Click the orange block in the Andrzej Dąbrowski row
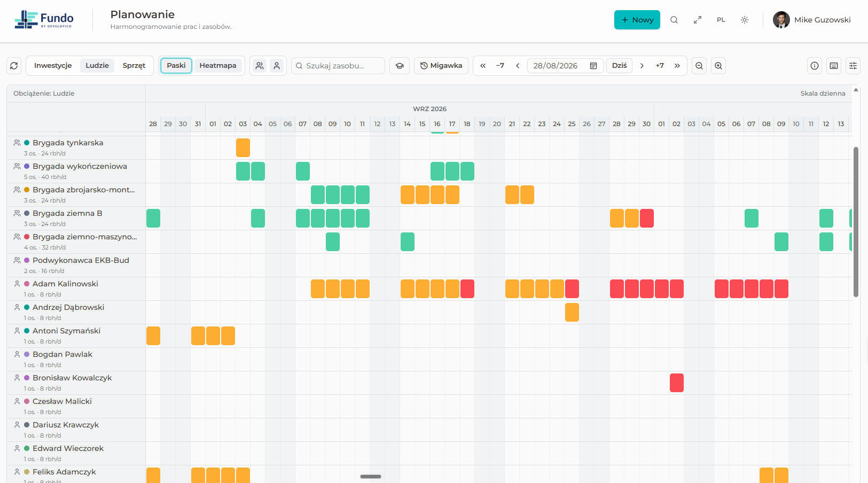 572,313
